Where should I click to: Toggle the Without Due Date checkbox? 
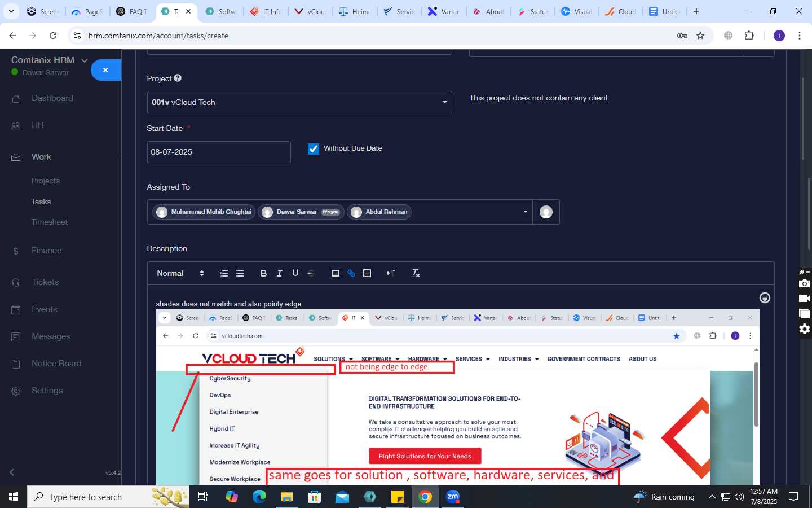(314, 148)
